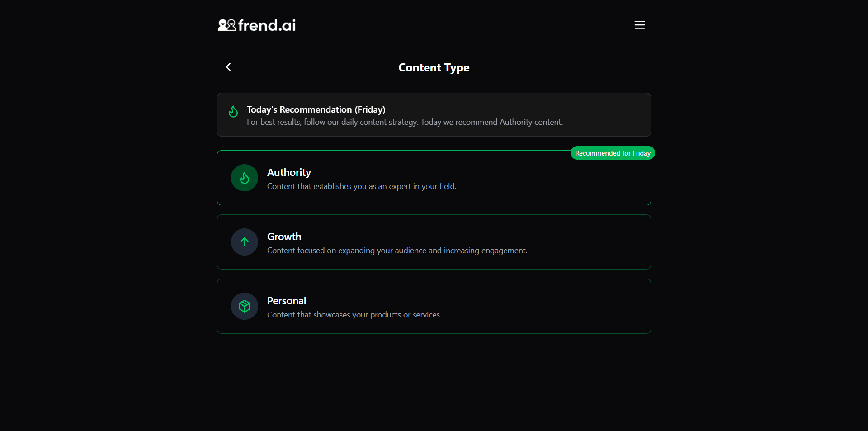Click the Authority heading text link
Viewport: 868px width, 431px height.
[x=288, y=172]
